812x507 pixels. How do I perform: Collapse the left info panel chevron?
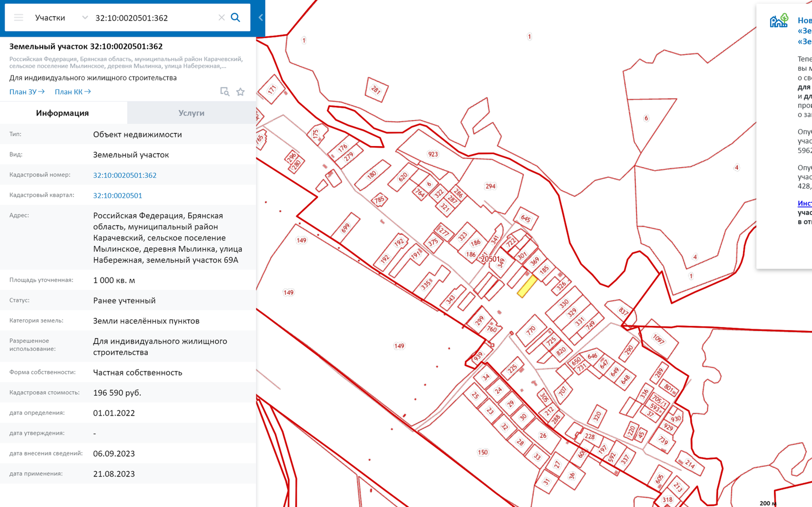261,18
